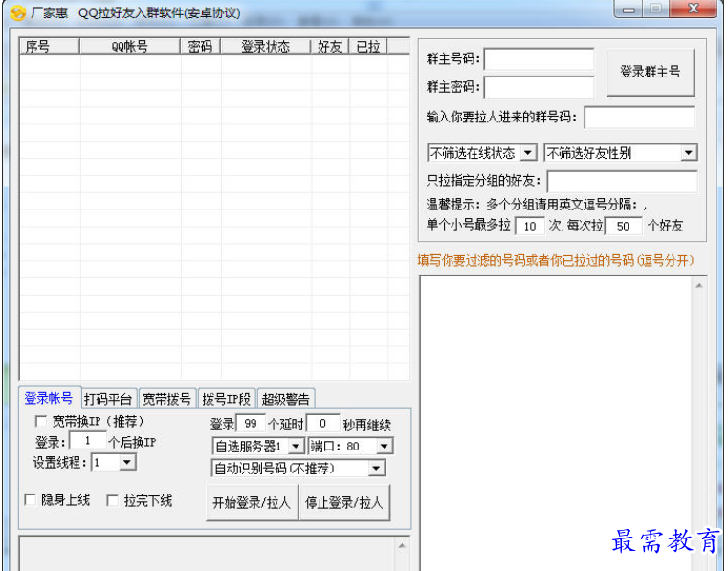Click 登录群主号 button
Viewport: 728px width, 571px height.
651,72
